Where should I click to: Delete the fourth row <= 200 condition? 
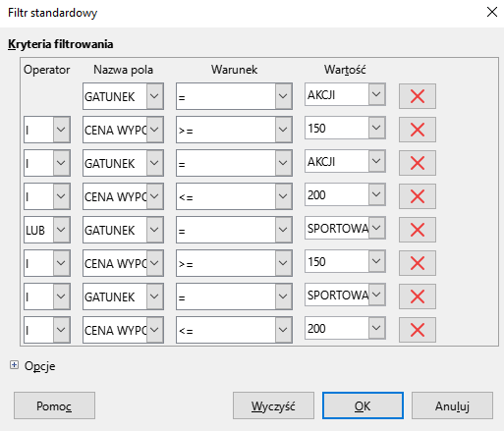pyautogui.click(x=418, y=196)
